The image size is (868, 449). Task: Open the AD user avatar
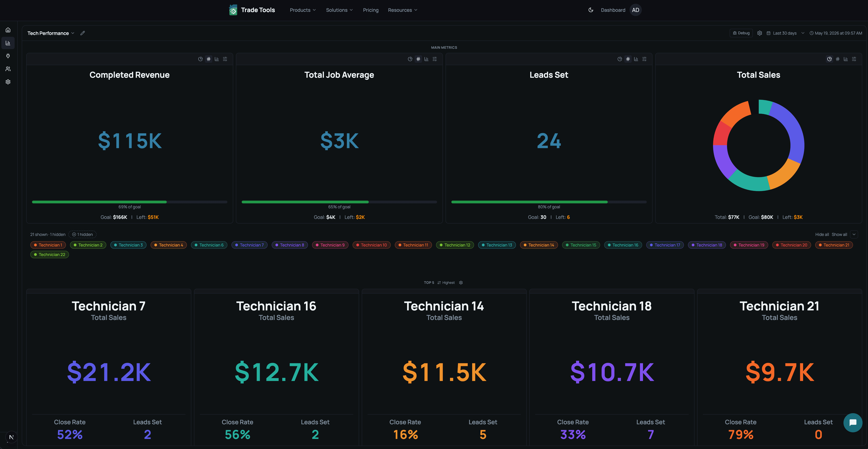[x=635, y=10]
